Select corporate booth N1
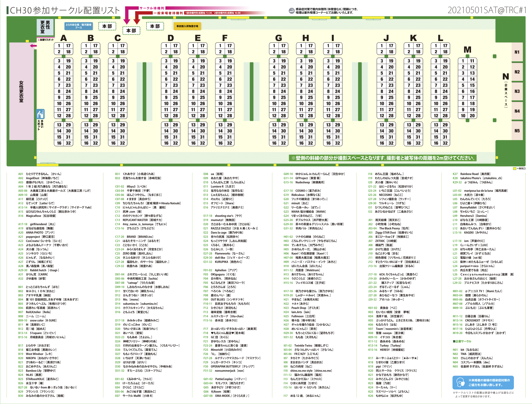The height and width of the screenshot is (404, 532). tap(517, 52)
